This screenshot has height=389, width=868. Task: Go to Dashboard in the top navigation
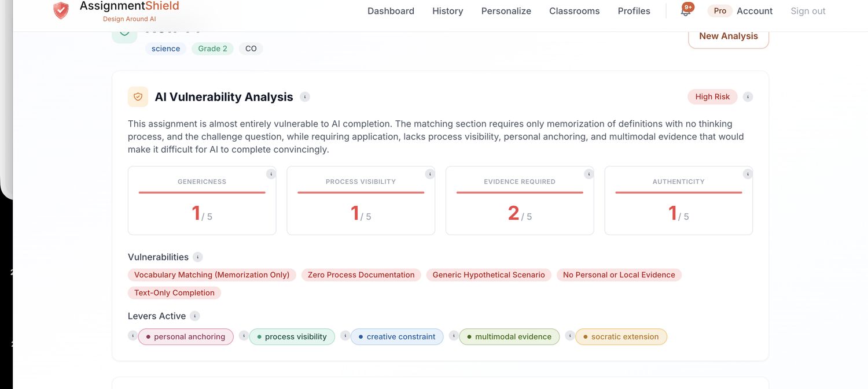click(391, 11)
